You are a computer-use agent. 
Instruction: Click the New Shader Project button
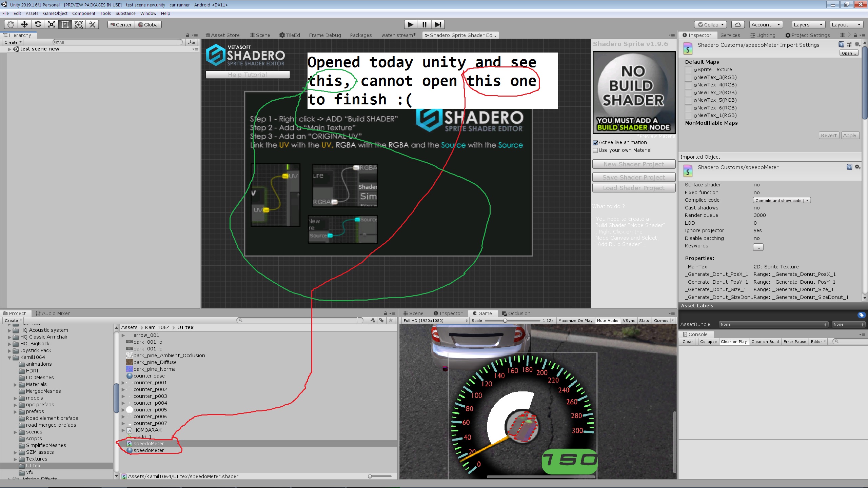coord(633,164)
